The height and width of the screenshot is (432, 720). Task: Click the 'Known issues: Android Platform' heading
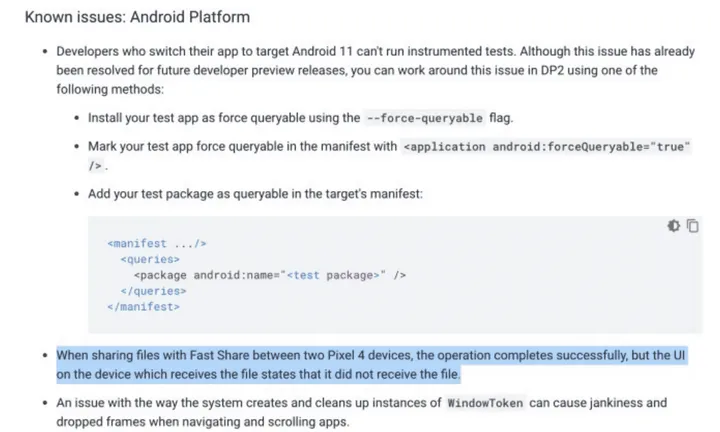tap(137, 17)
